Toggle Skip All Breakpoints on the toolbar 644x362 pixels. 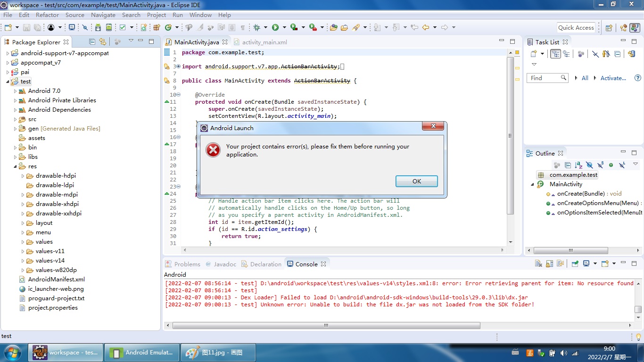coord(84,27)
